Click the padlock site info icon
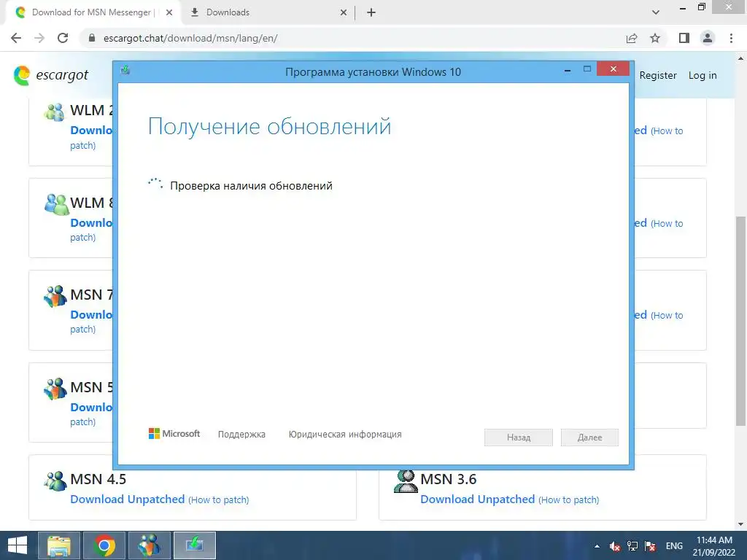747x560 pixels. [92, 38]
